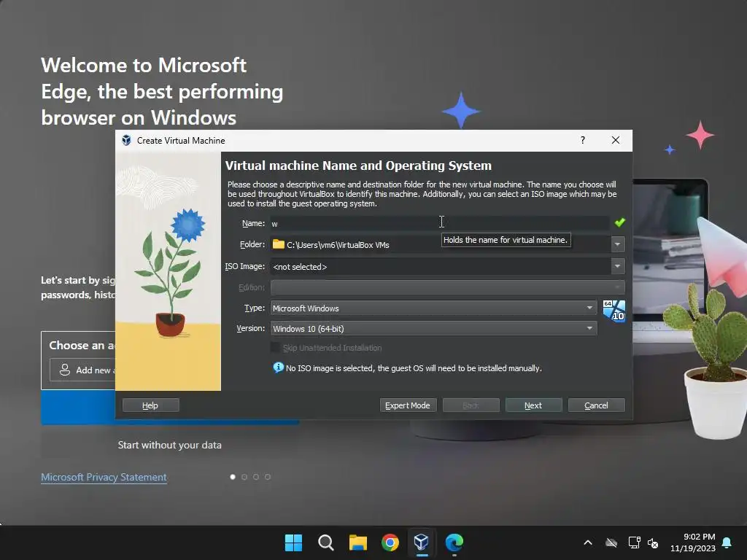Click the person icon beside Add new account
This screenshot has height=560, width=747.
65,370
